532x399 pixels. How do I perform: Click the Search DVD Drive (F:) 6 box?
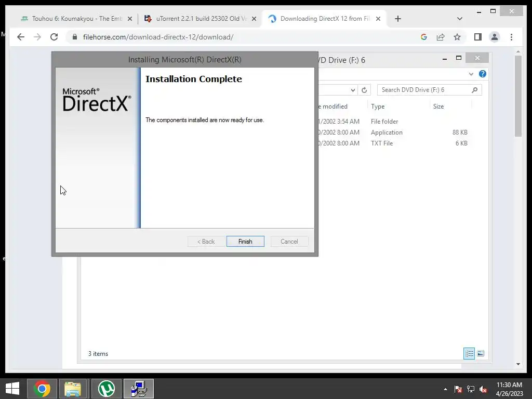pyautogui.click(x=429, y=90)
